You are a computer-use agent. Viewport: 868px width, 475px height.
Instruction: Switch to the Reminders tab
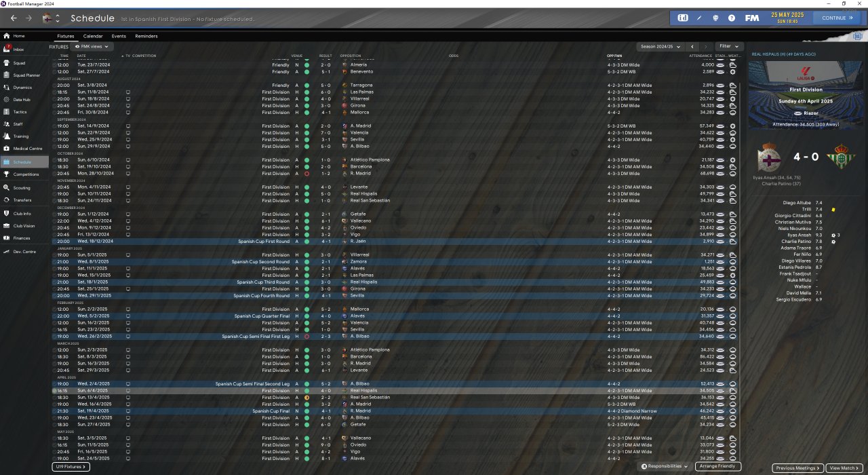tap(146, 36)
